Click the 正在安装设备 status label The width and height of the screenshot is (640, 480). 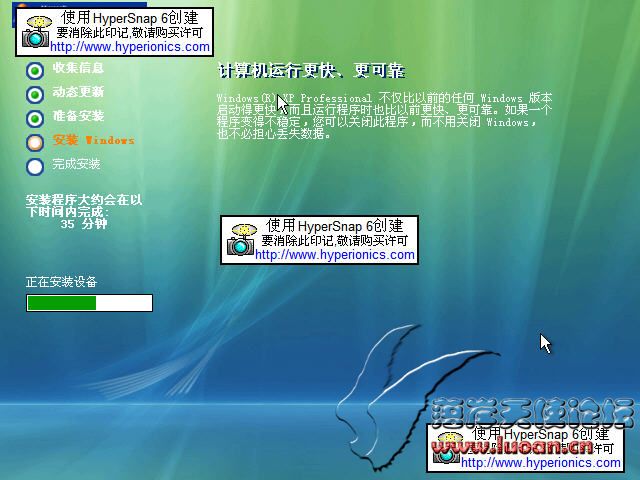[x=61, y=282]
